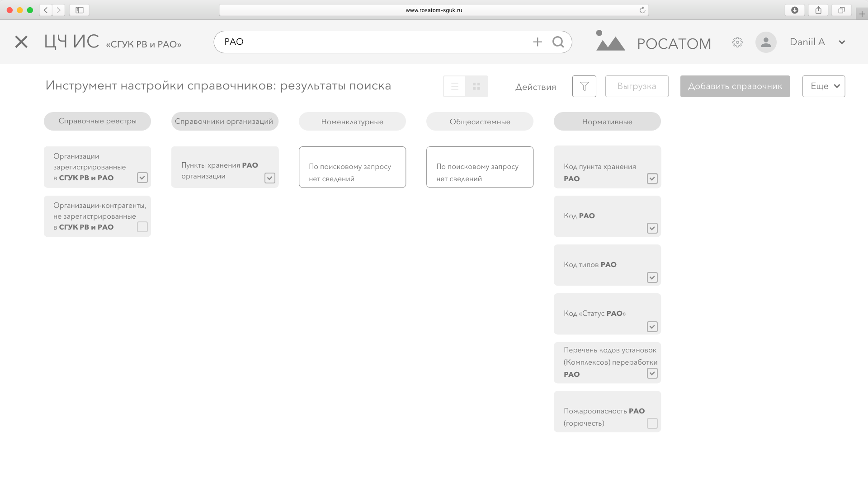Open 'Пожароопасность РАО (горючесть)' card

[x=607, y=411]
